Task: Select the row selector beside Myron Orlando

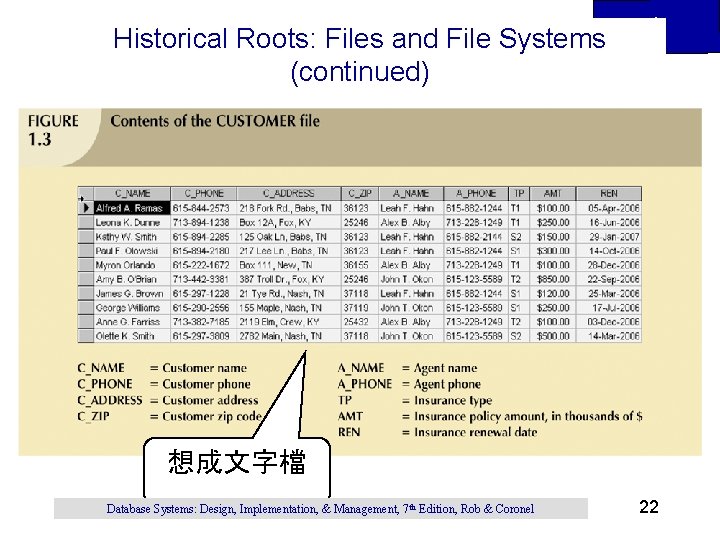Action: [x=86, y=265]
